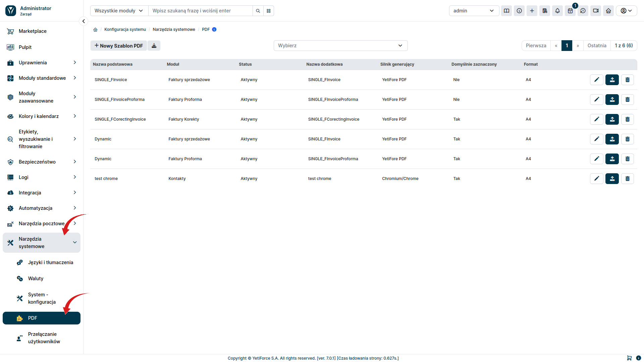Open the notifications bell icon
Viewport: 644px width, 362px height.
[x=557, y=11]
